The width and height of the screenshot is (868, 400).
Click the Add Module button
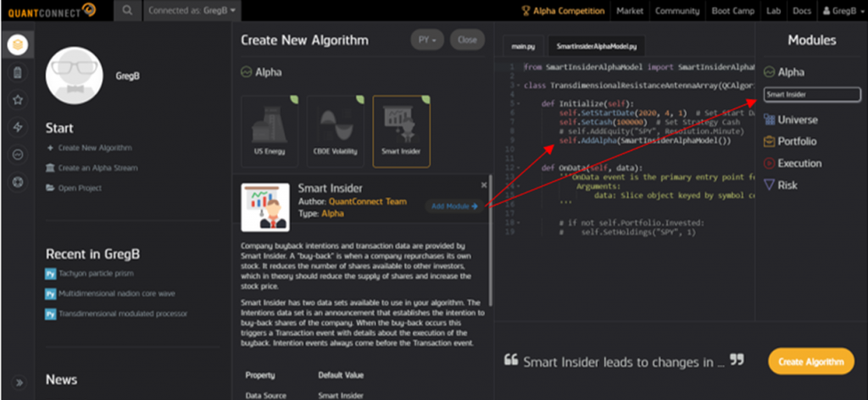[x=454, y=207]
